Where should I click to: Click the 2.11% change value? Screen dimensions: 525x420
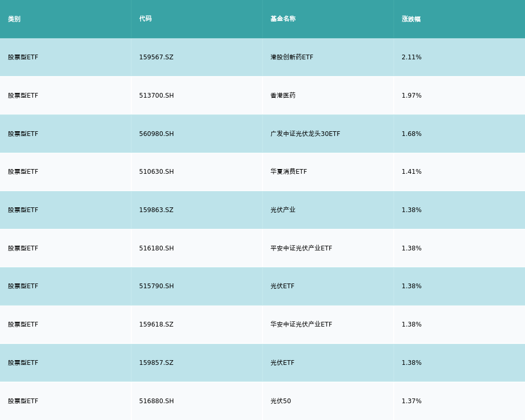point(412,57)
